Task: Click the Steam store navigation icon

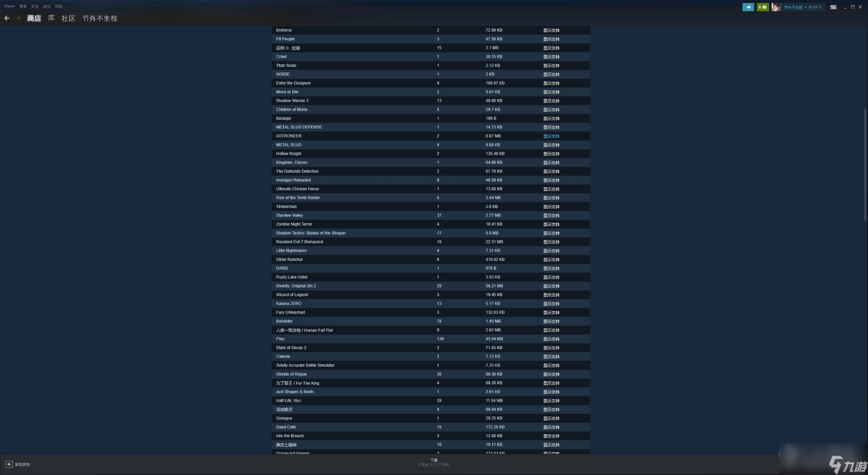Action: pyautogui.click(x=33, y=17)
